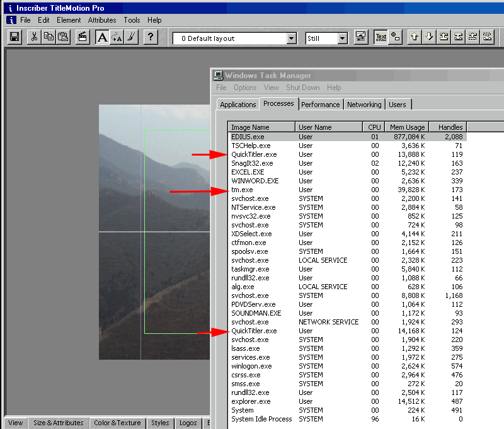Switch to the View tab

tap(15, 423)
